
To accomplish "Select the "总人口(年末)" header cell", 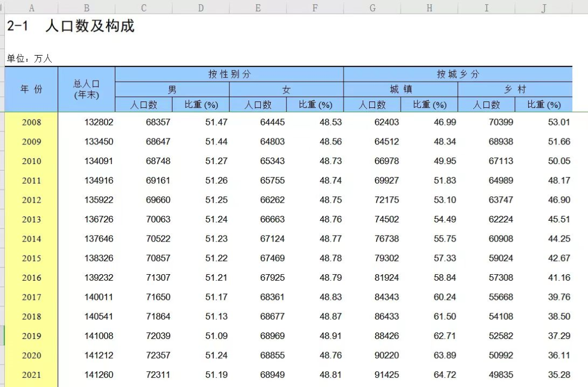I will [x=86, y=89].
